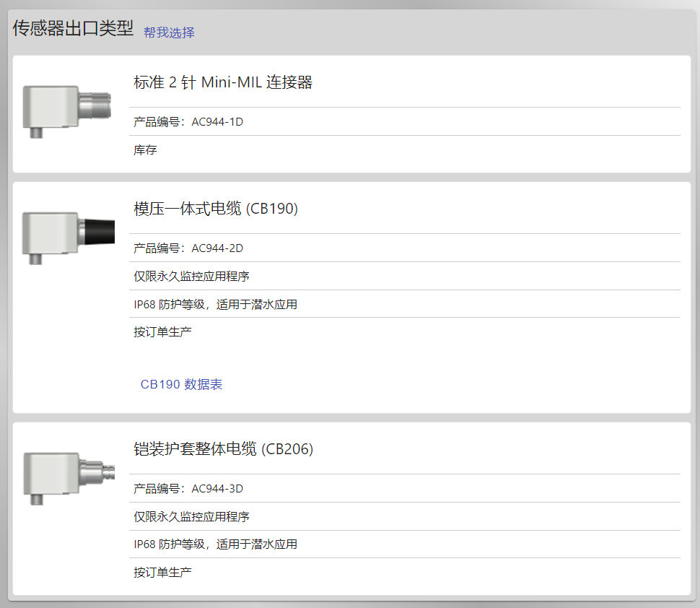700x608 pixels.
Task: Click 仅限永久监控应用程序 in the CB206 card
Action: 191,516
